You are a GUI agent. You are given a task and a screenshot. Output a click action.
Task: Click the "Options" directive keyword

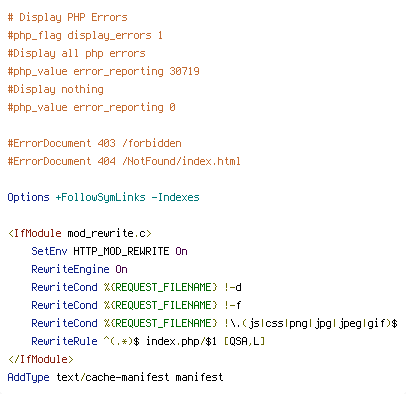[29, 197]
